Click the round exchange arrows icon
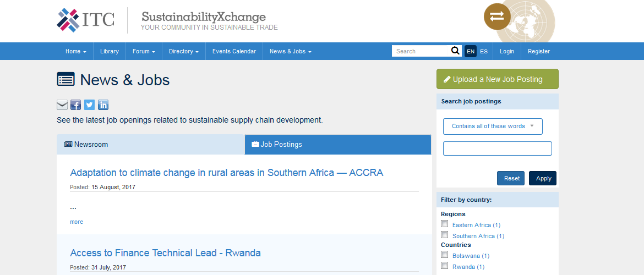 [x=497, y=16]
